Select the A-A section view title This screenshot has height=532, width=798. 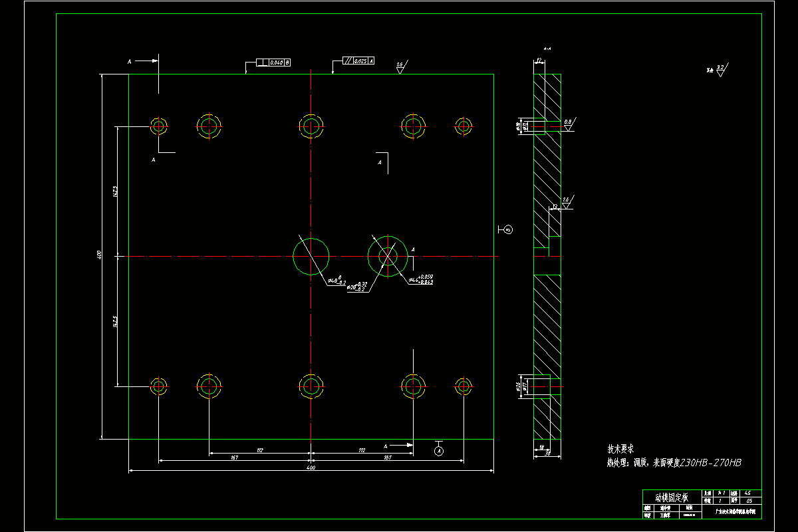click(547, 49)
